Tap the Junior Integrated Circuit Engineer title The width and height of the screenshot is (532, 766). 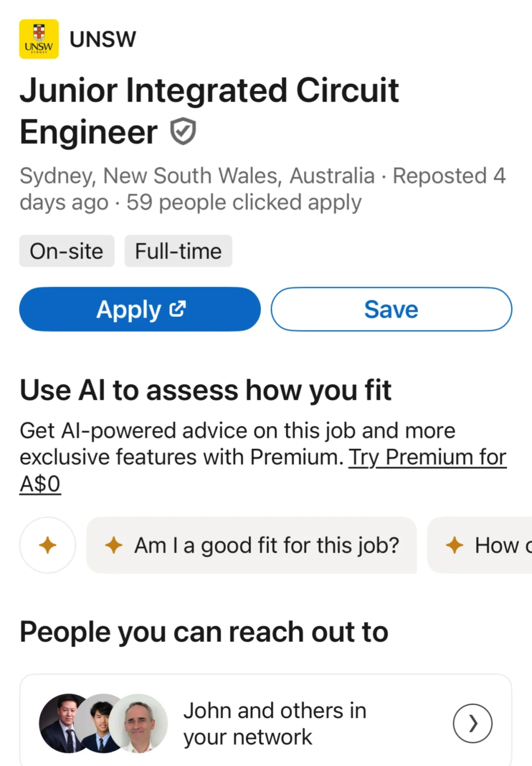point(209,111)
